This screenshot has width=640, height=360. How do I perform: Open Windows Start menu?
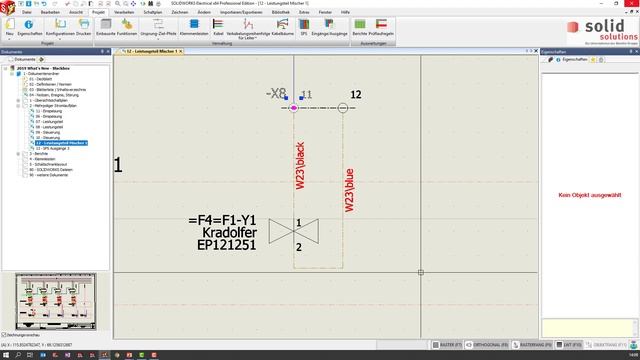[x=6, y=355]
